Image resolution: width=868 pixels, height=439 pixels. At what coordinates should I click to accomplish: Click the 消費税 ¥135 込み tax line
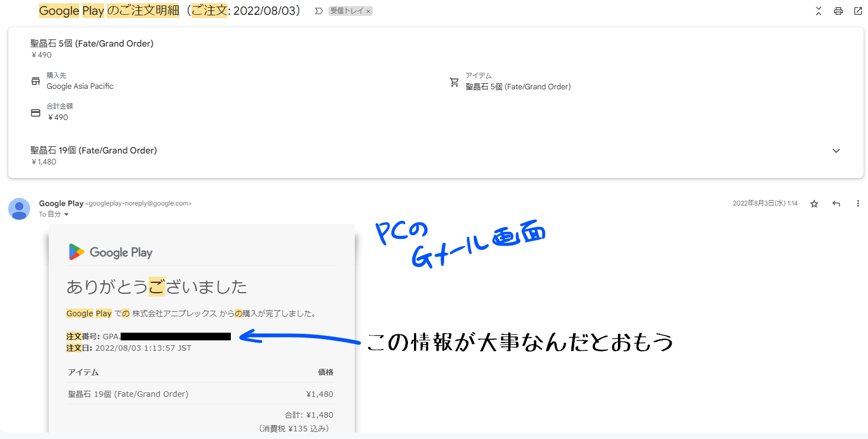[x=294, y=429]
